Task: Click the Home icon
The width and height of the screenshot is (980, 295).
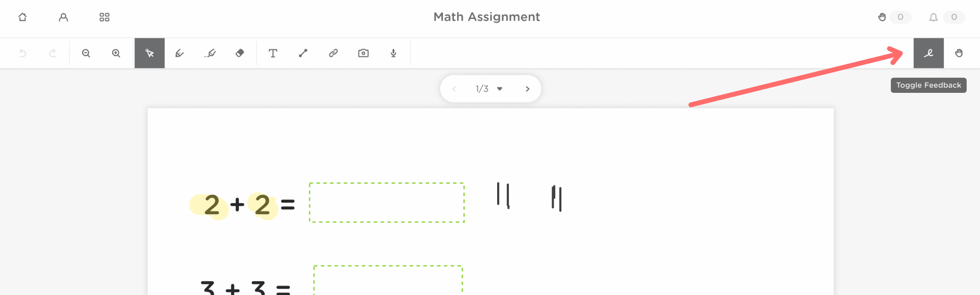Action: click(x=22, y=17)
